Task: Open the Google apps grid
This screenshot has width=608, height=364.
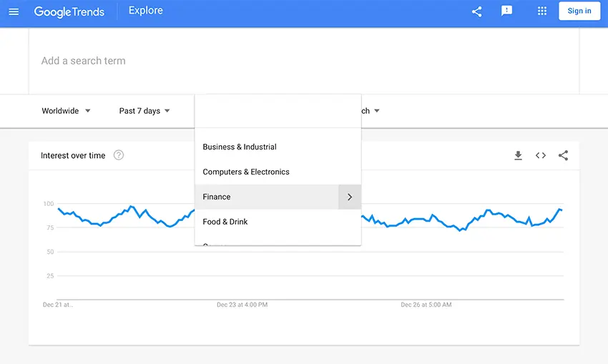Action: pos(542,11)
